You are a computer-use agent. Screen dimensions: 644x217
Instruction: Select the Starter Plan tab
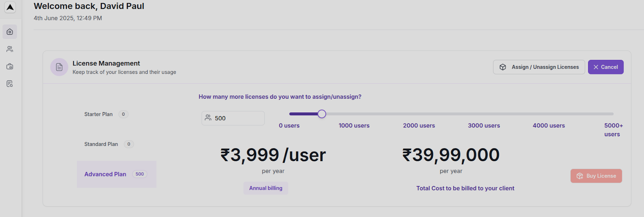(99, 114)
